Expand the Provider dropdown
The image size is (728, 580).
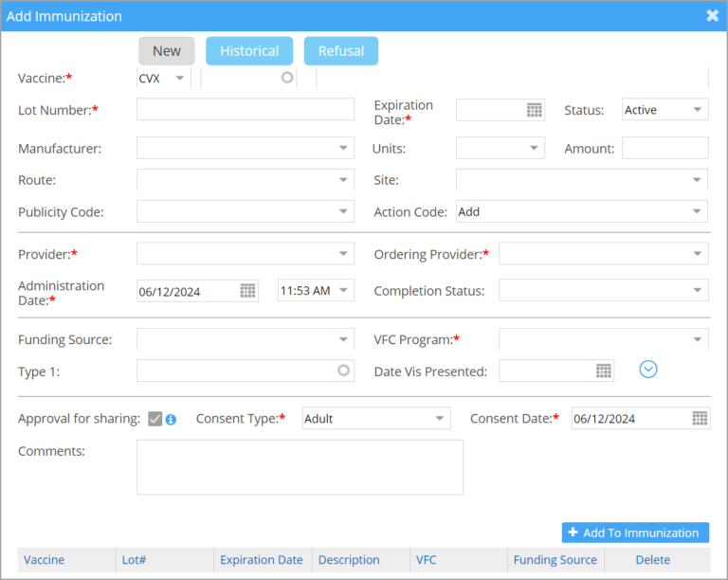click(246, 253)
